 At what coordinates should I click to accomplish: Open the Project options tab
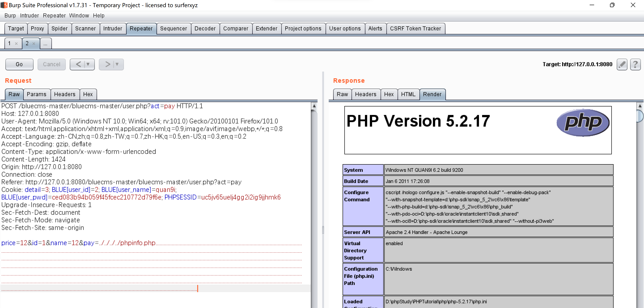click(x=303, y=28)
